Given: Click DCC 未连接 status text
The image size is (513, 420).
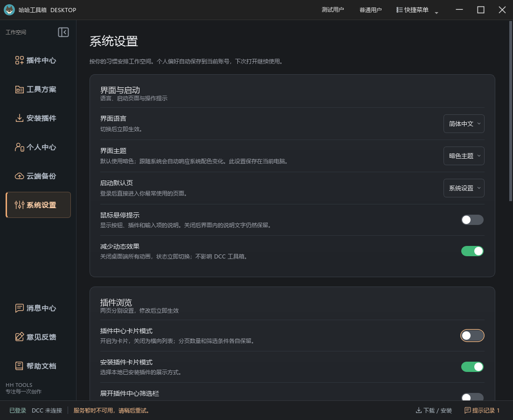Looking at the screenshot, I should pyautogui.click(x=47, y=410).
